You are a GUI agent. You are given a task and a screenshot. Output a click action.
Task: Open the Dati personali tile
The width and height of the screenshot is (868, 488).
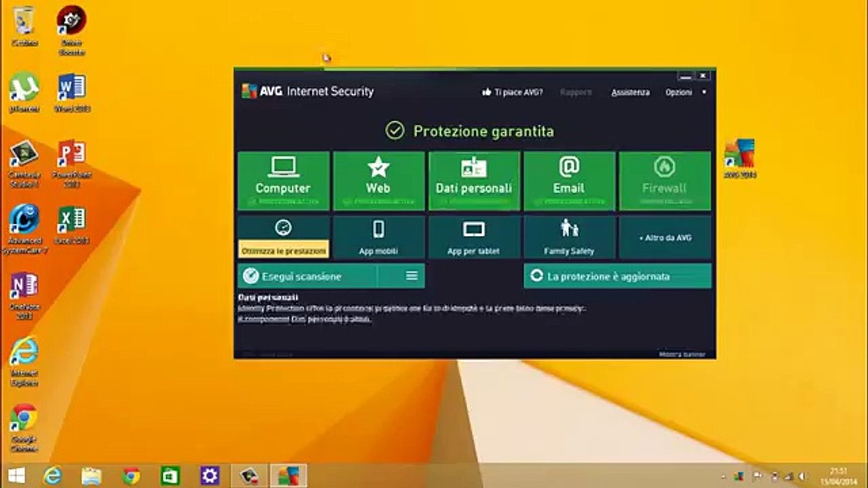[474, 181]
